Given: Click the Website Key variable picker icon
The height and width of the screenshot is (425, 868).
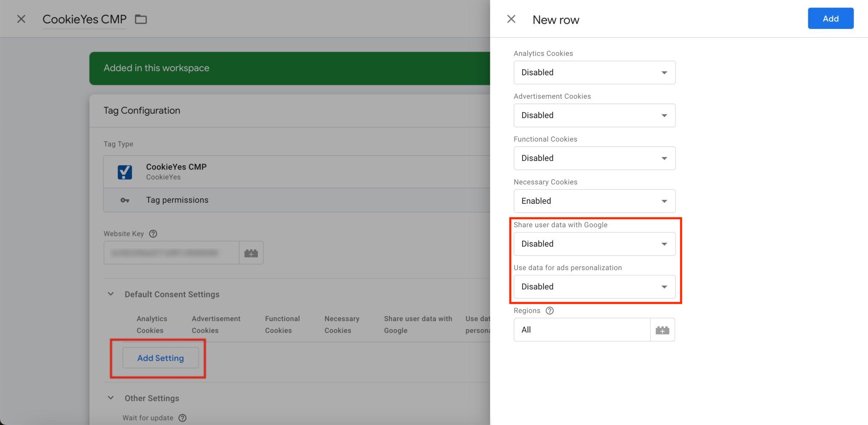Looking at the screenshot, I should point(251,253).
